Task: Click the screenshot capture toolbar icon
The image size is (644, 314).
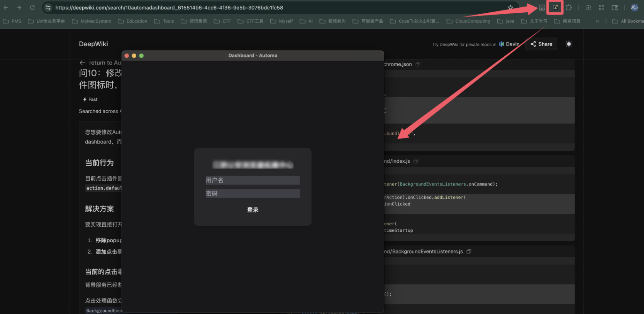Action: point(588,8)
